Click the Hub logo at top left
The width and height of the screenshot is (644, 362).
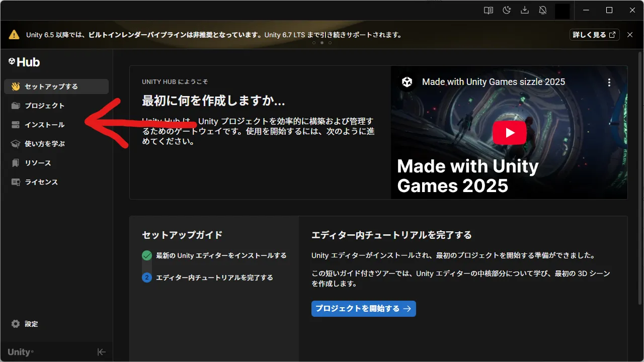[24, 62]
